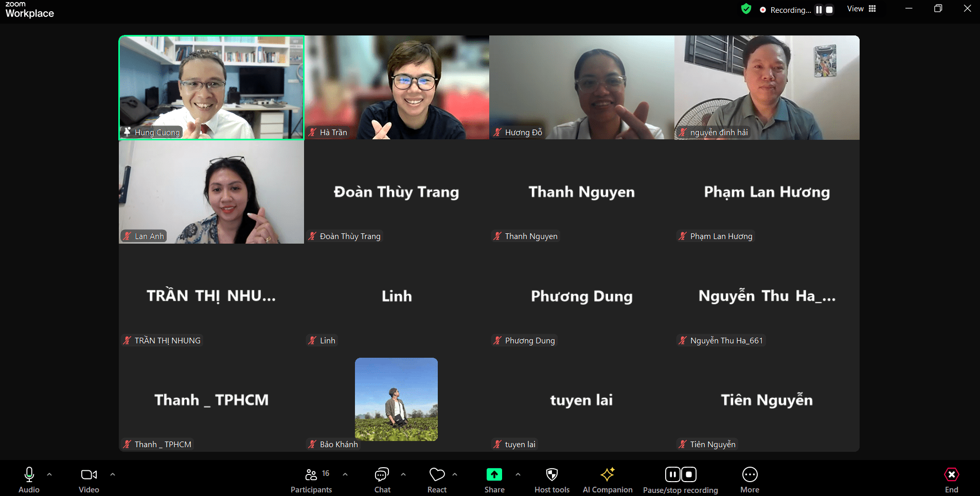Open the Participants panel
Screen dimensions: 980x496
coord(311,480)
